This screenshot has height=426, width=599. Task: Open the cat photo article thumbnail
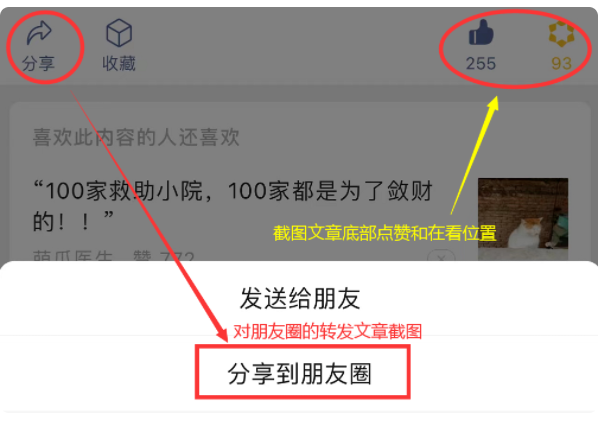(x=523, y=219)
